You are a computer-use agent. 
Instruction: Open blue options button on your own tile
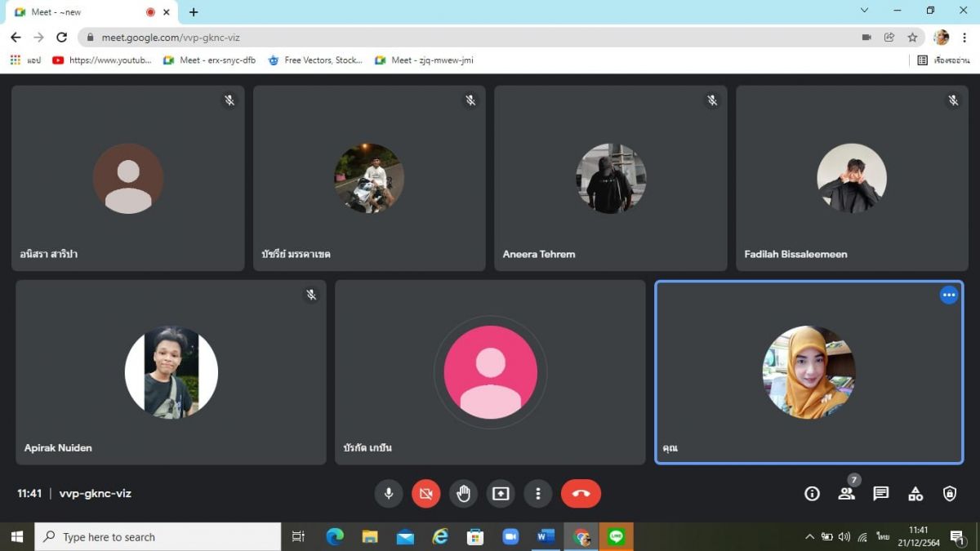pyautogui.click(x=948, y=295)
